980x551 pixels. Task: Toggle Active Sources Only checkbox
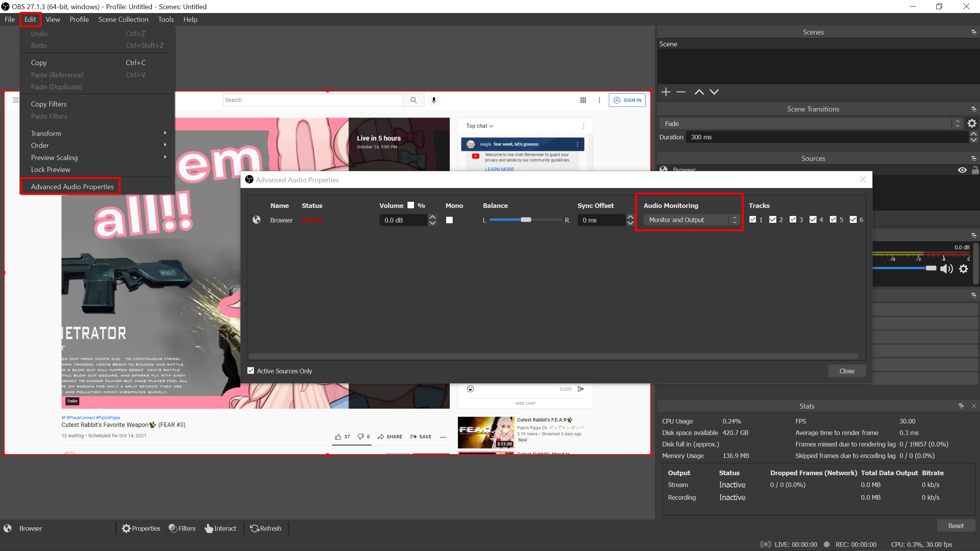coord(251,371)
